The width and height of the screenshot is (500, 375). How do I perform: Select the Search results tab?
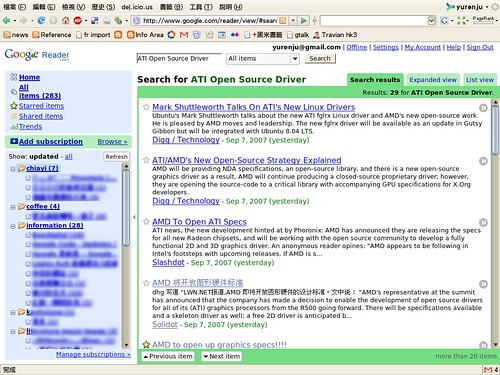(375, 80)
